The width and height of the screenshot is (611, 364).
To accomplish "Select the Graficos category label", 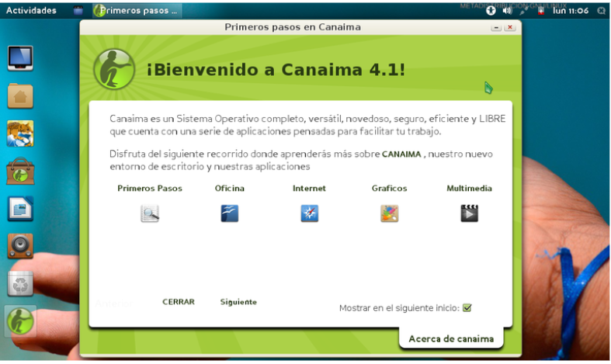I will pyautogui.click(x=389, y=189).
